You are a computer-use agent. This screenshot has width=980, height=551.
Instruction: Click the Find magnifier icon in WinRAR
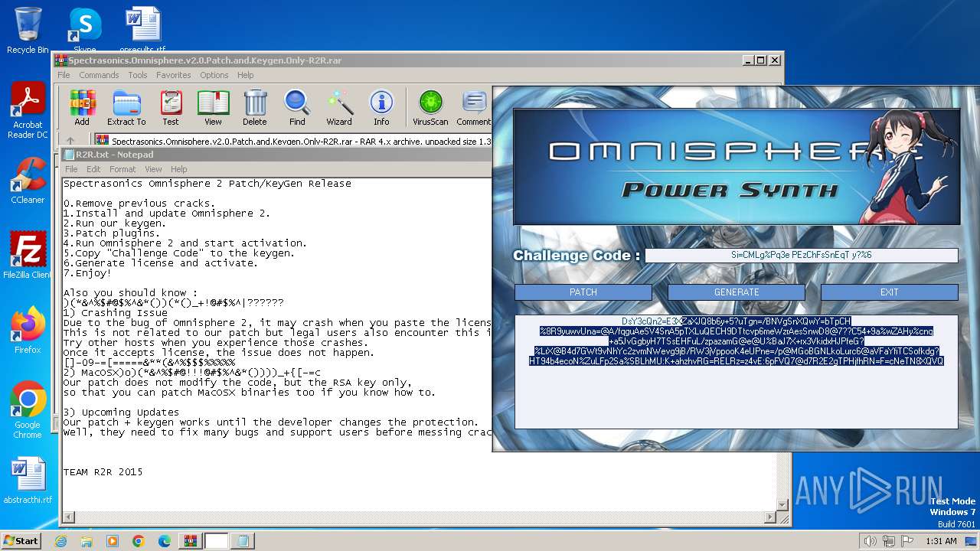tap(297, 107)
